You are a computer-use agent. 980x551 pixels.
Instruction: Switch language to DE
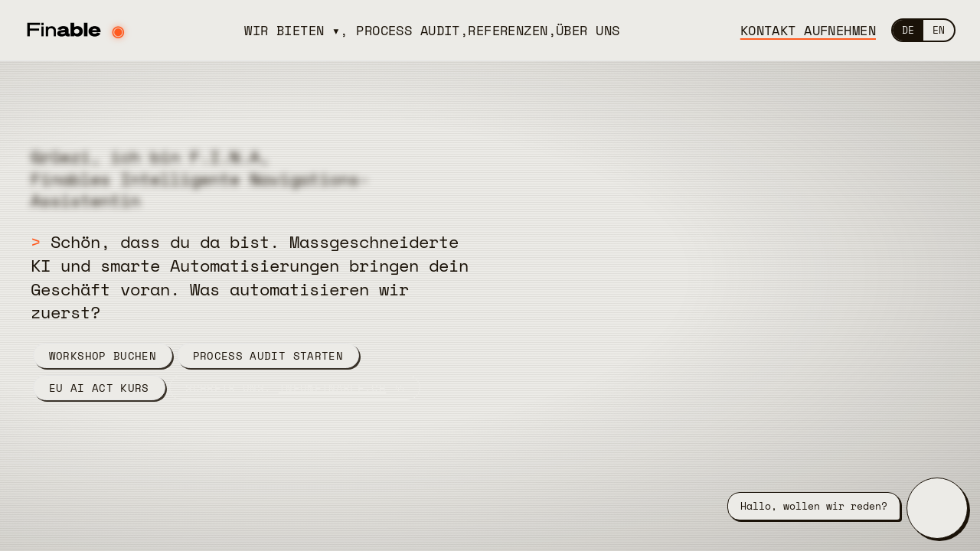(x=908, y=31)
